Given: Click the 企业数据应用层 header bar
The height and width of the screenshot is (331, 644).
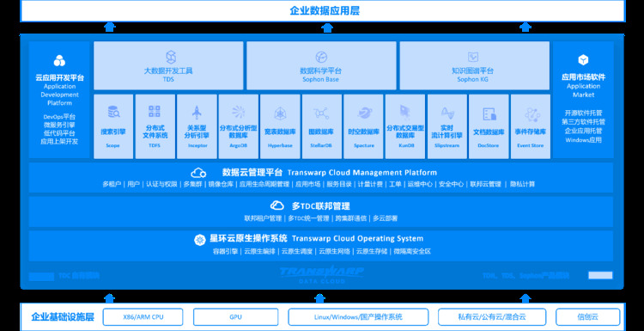Looking at the screenshot, I should click(323, 10).
